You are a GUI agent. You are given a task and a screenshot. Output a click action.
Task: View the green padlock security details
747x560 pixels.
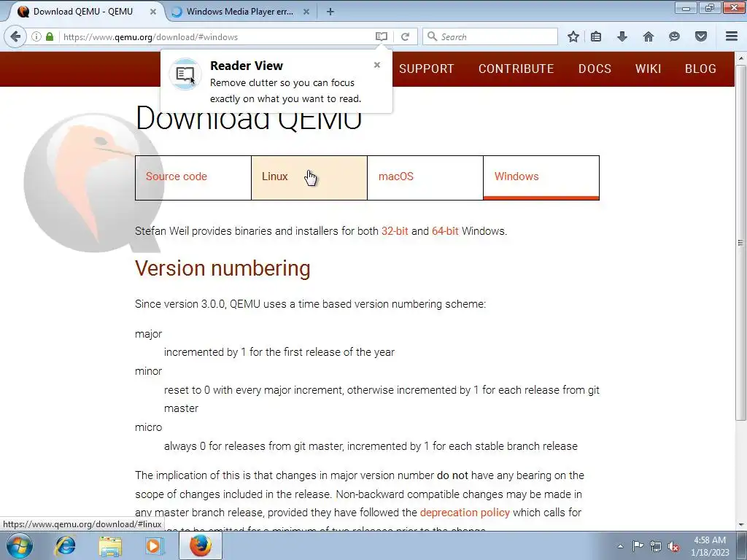click(x=50, y=36)
